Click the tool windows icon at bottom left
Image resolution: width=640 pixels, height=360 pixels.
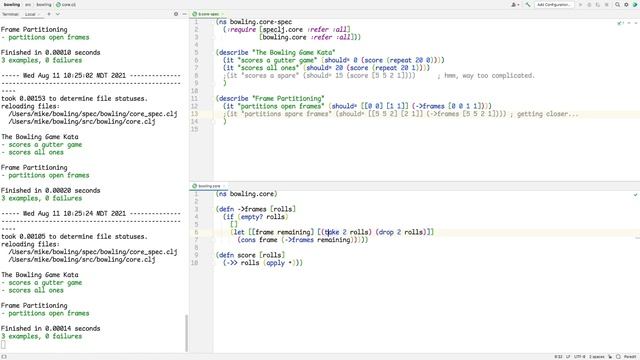point(4,356)
